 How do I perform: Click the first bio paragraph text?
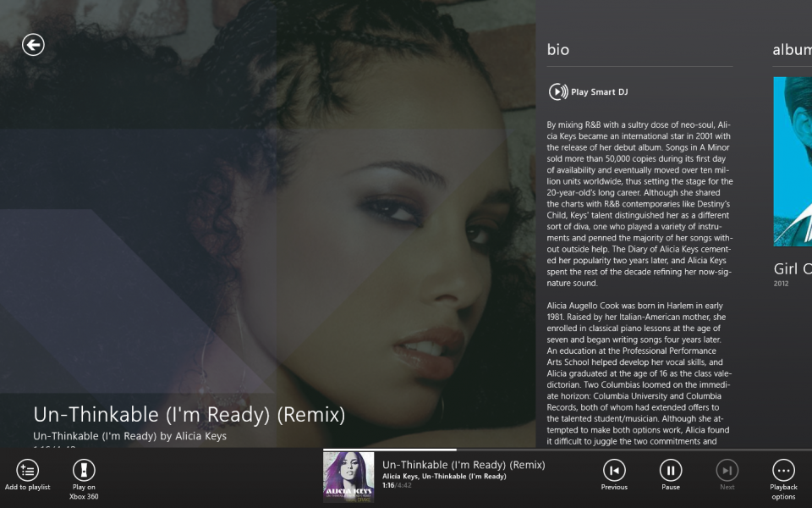pos(639,204)
